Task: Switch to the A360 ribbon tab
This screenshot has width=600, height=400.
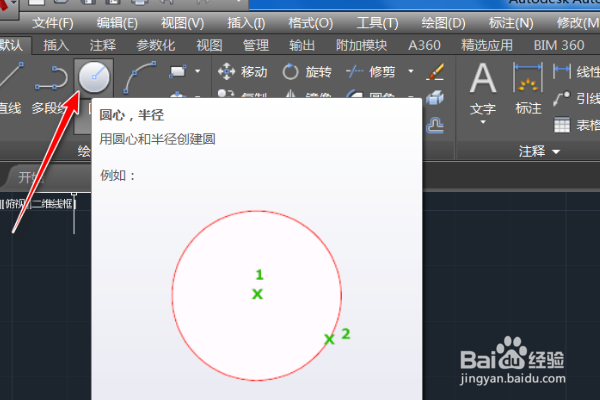Action: tap(424, 46)
